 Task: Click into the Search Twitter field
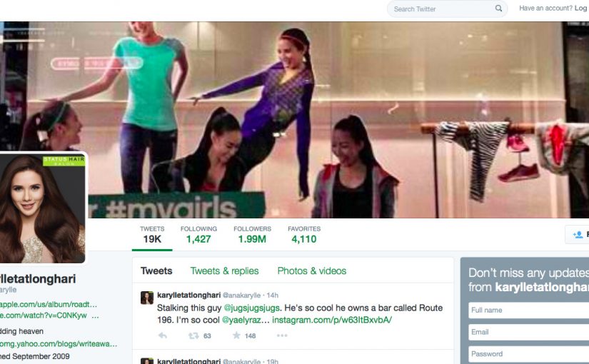tap(447, 9)
